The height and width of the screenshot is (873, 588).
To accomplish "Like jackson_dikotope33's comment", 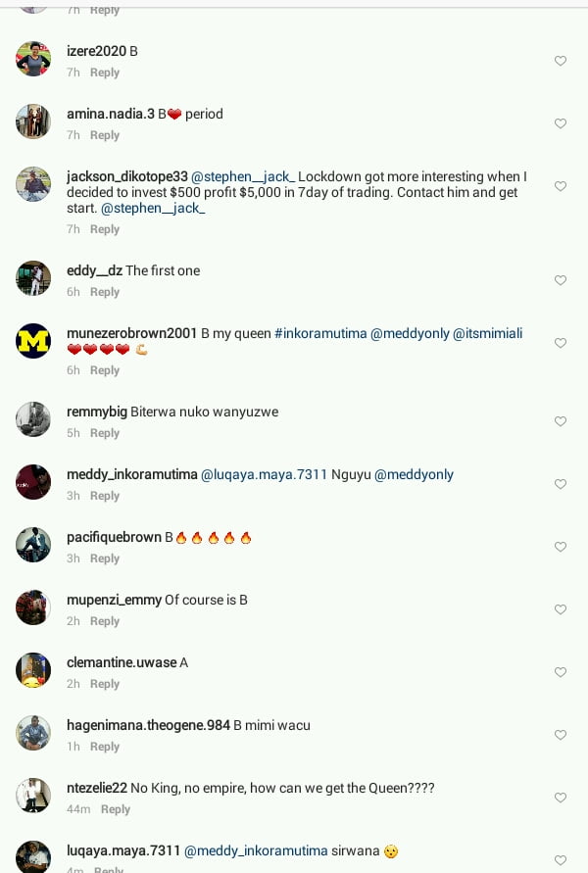I will pos(561,186).
